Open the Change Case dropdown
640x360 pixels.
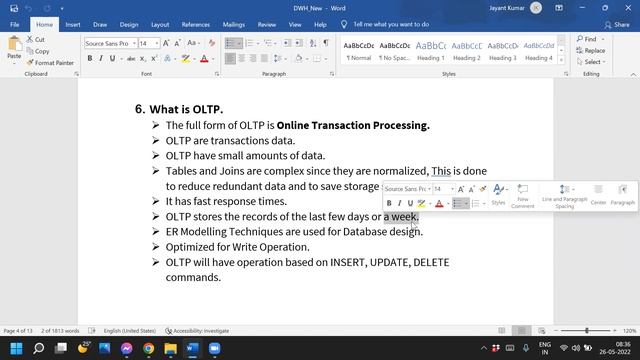click(193, 43)
